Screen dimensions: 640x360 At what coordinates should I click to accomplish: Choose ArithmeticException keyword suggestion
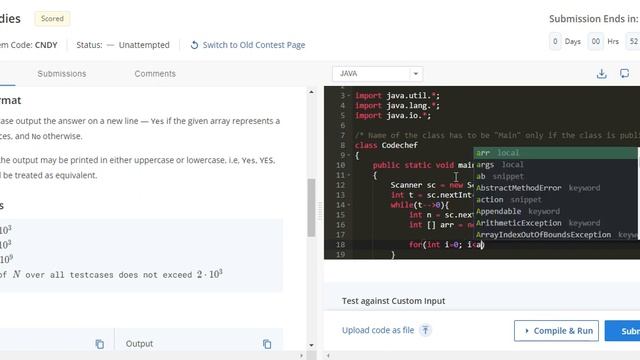556,223
